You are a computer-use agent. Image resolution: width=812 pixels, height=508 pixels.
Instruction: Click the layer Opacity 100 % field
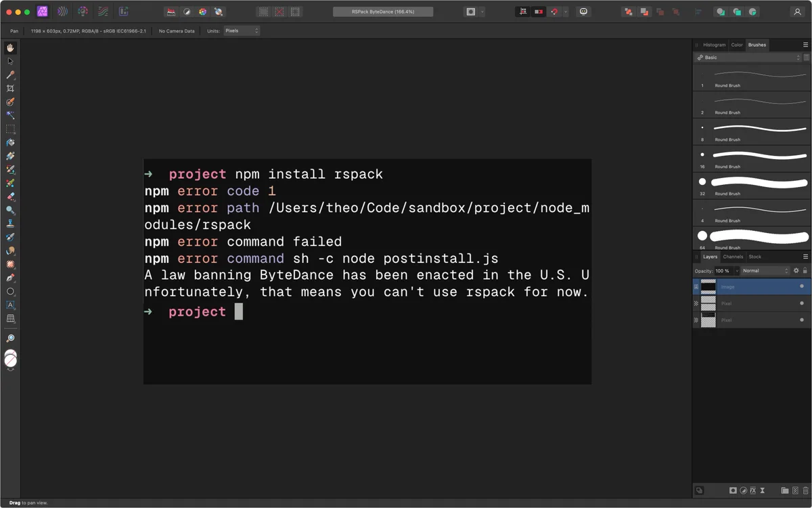click(723, 271)
